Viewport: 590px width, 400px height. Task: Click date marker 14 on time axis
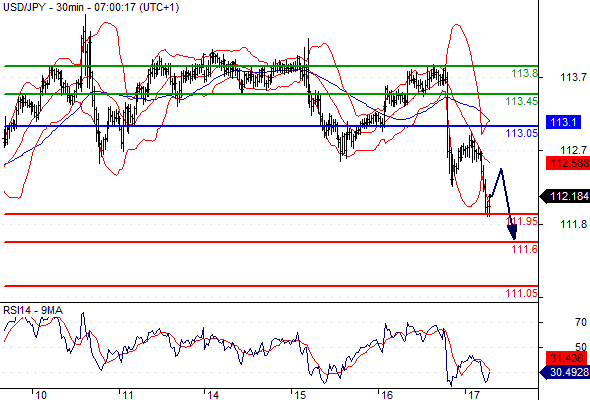pyautogui.click(x=213, y=395)
